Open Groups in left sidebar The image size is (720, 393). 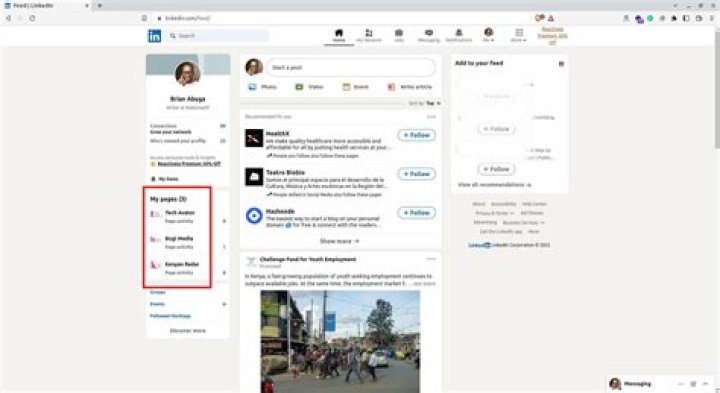(x=158, y=292)
